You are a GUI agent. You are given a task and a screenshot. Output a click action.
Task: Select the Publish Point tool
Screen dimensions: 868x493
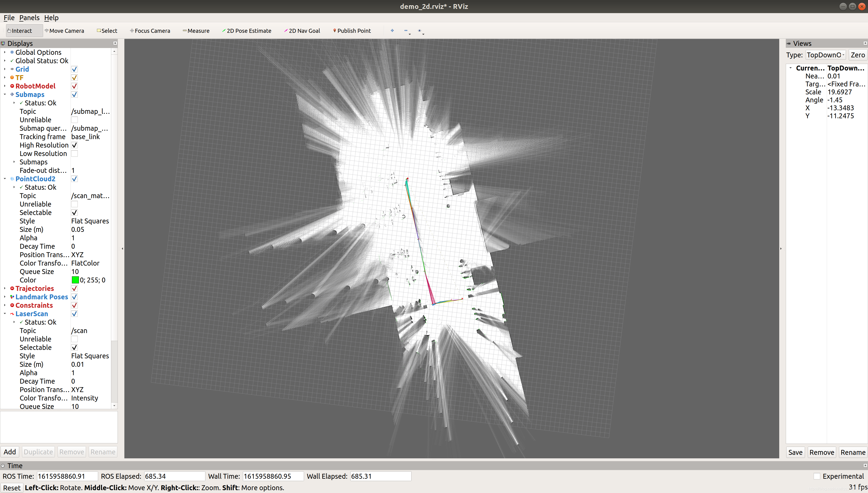pyautogui.click(x=352, y=31)
